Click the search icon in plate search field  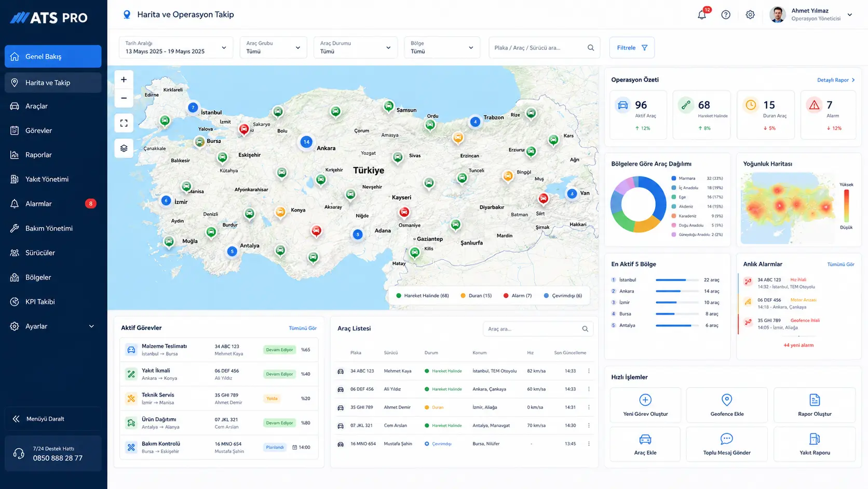tap(591, 47)
